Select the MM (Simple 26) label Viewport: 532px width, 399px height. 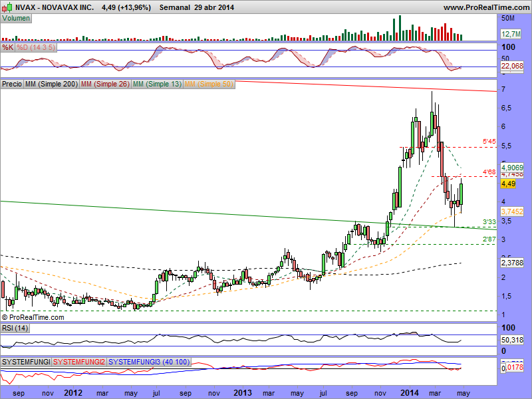point(105,84)
